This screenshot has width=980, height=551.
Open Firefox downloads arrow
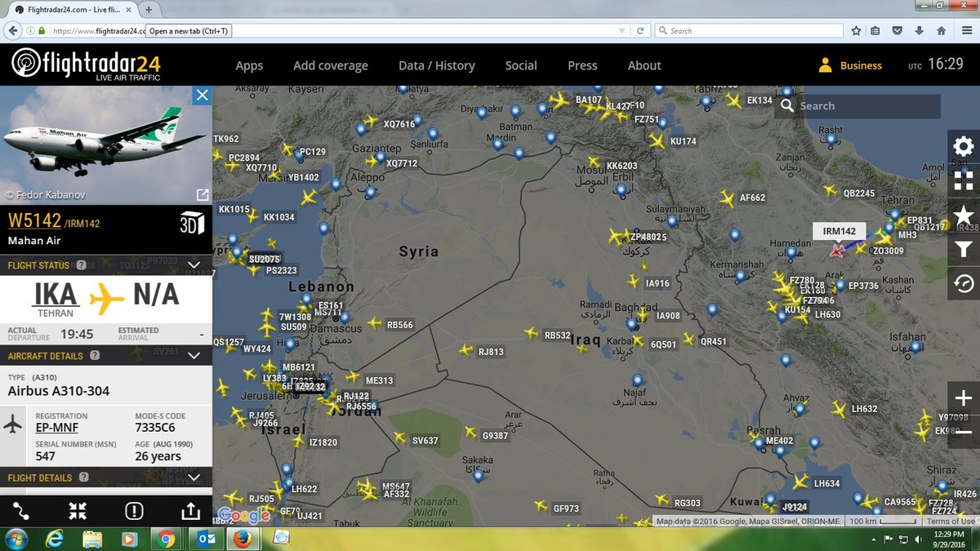click(x=920, y=31)
